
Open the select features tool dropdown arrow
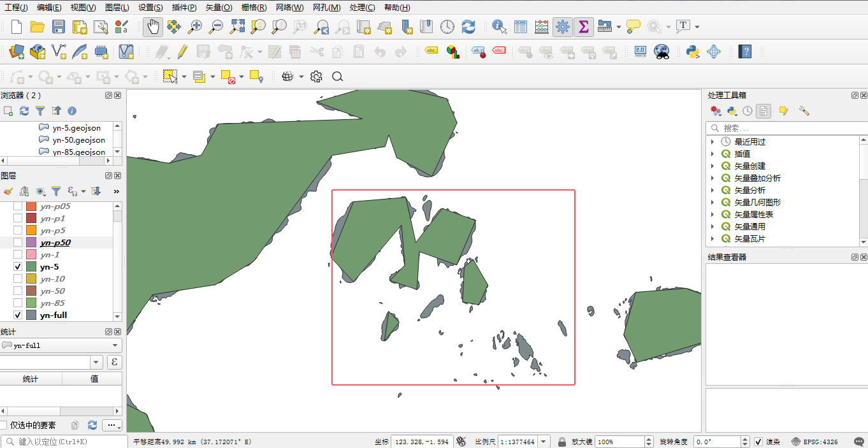point(184,76)
